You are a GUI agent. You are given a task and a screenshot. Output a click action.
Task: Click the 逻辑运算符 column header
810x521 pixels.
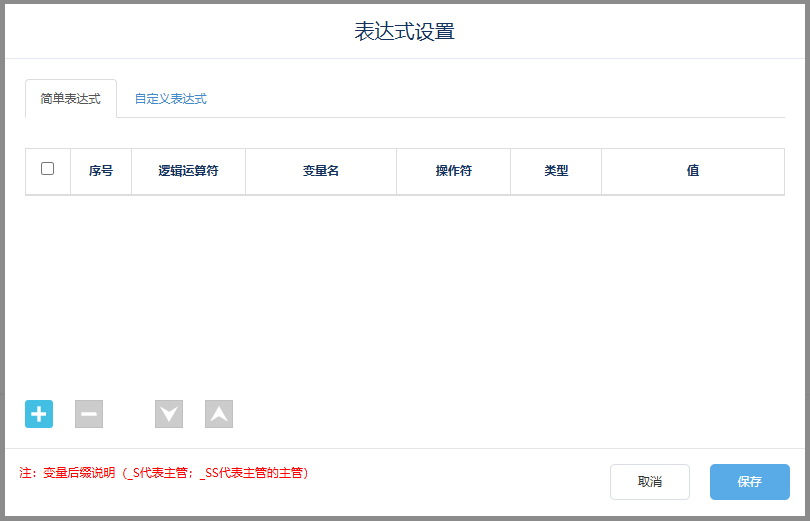point(188,171)
